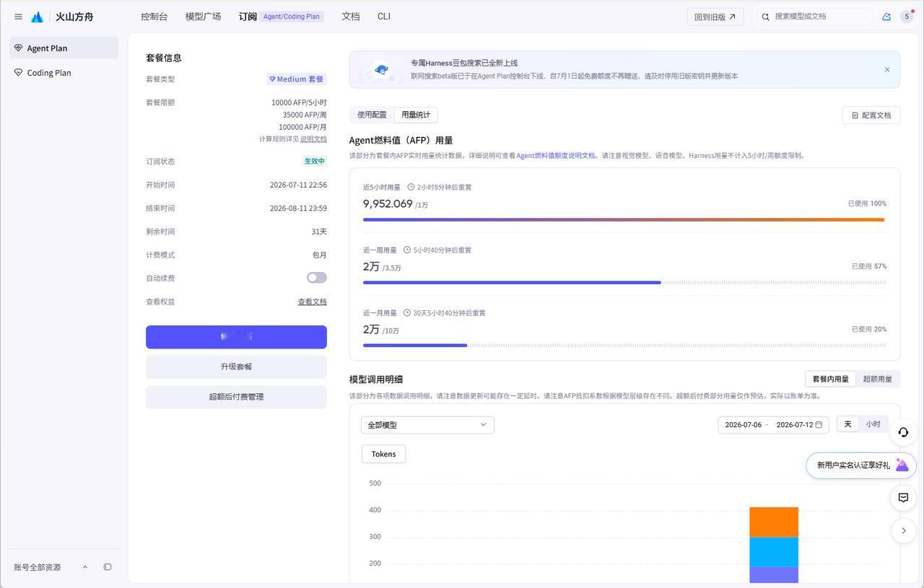Click the Coding Plan diamond icon
Viewport: 924px width, 588px height.
click(19, 73)
